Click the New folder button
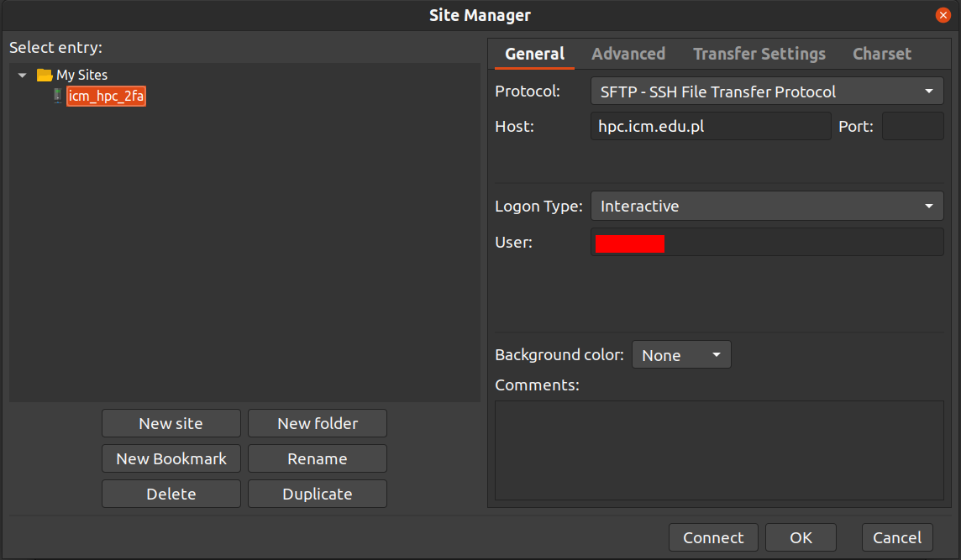The width and height of the screenshot is (961, 560). [x=317, y=423]
